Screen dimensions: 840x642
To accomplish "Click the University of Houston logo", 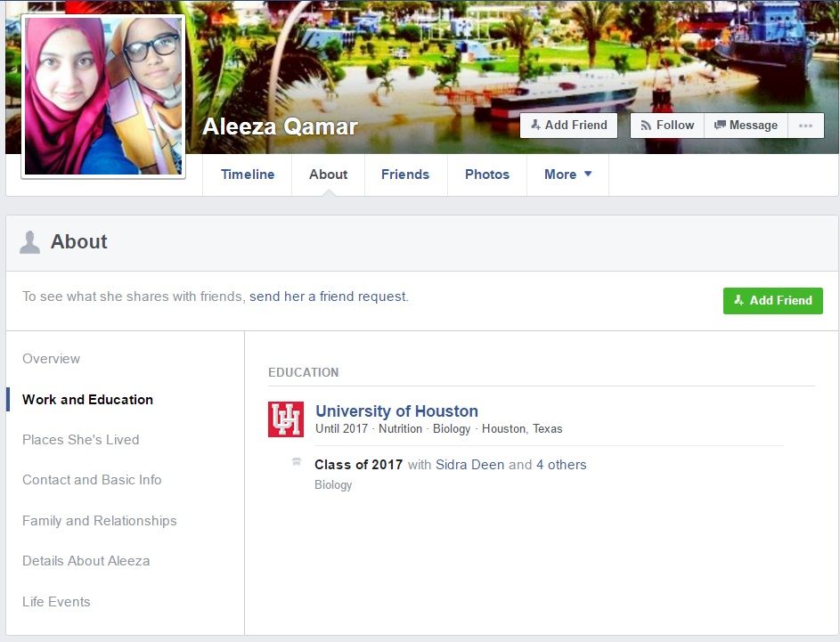I will pyautogui.click(x=284, y=419).
